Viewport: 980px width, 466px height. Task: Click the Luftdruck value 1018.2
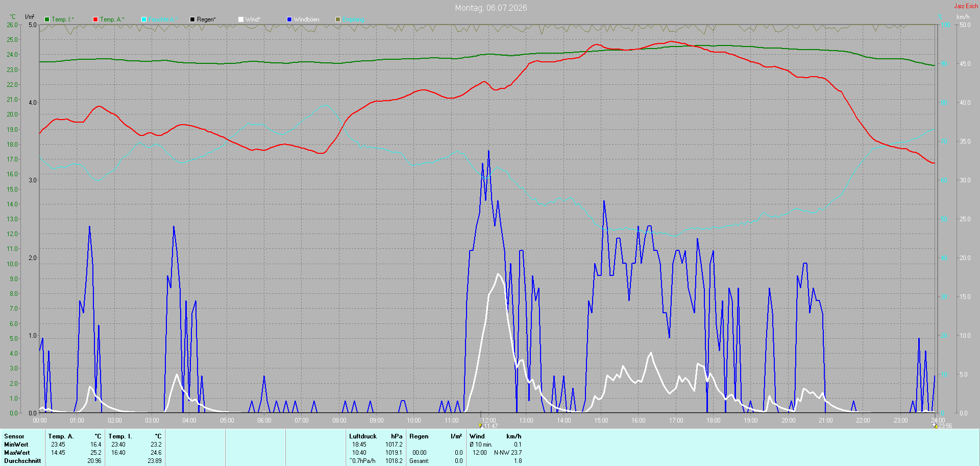pyautogui.click(x=394, y=461)
